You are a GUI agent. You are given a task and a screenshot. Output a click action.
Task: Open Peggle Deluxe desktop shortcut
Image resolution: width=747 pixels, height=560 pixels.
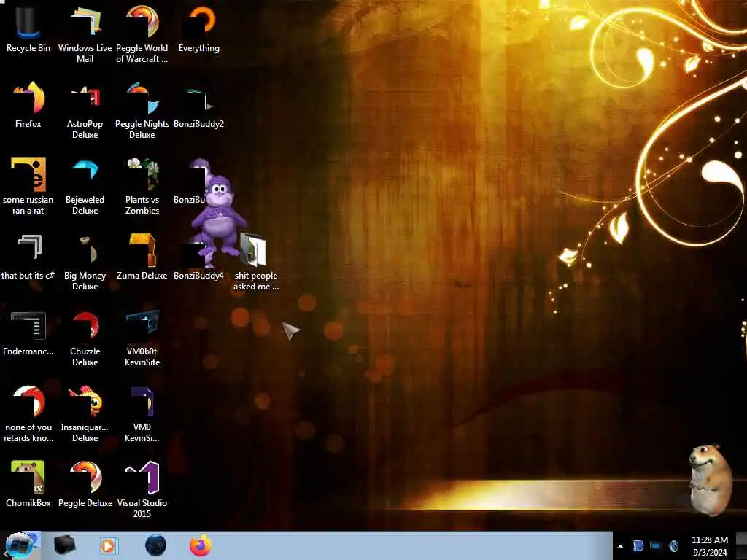pos(85,484)
